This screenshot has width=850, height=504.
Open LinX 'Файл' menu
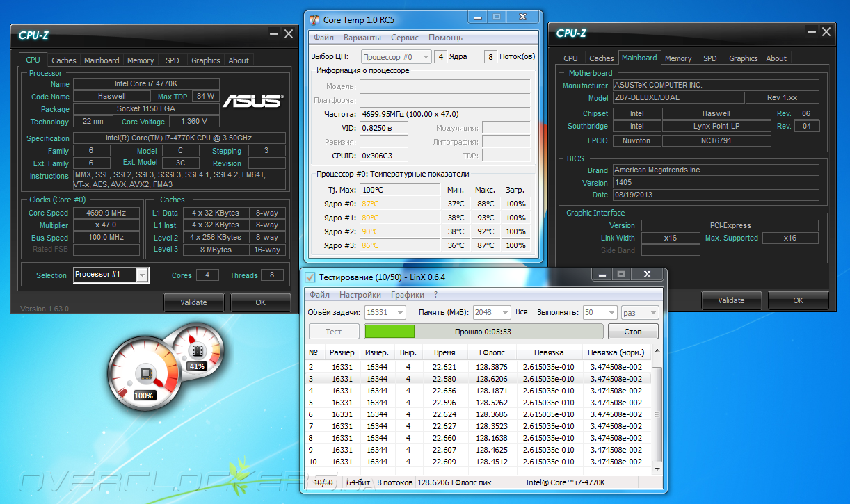click(320, 295)
